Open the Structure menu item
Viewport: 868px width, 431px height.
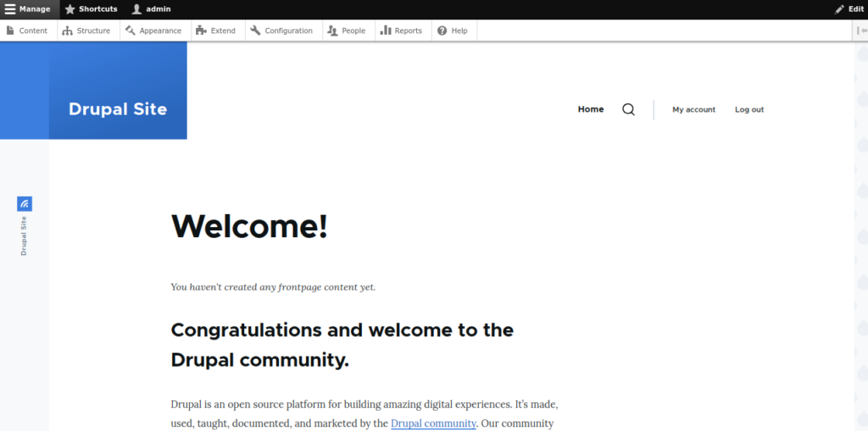tap(87, 30)
